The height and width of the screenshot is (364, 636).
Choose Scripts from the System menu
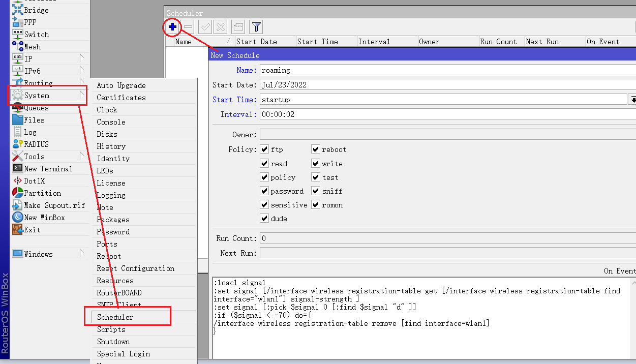111,329
